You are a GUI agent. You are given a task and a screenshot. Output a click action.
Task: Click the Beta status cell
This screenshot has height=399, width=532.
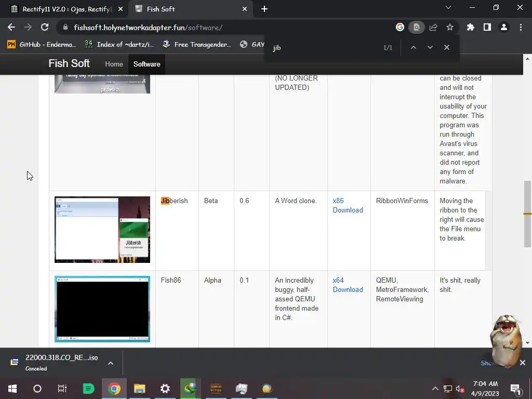click(211, 201)
